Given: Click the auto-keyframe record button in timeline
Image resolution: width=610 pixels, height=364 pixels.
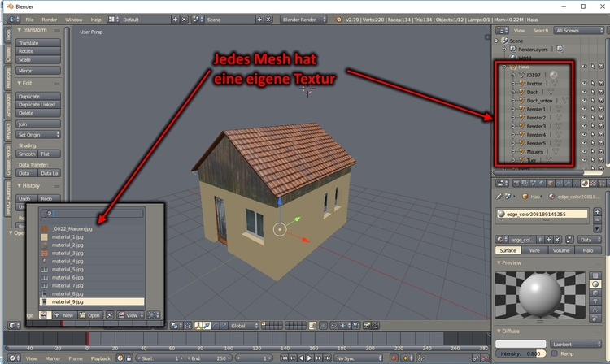Looking at the screenshot, I should [394, 358].
